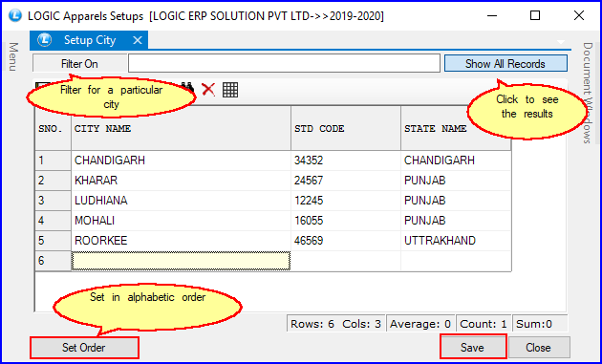Viewport: 602px width, 364px height.
Task: Click STD code 16055
Action: coord(346,221)
